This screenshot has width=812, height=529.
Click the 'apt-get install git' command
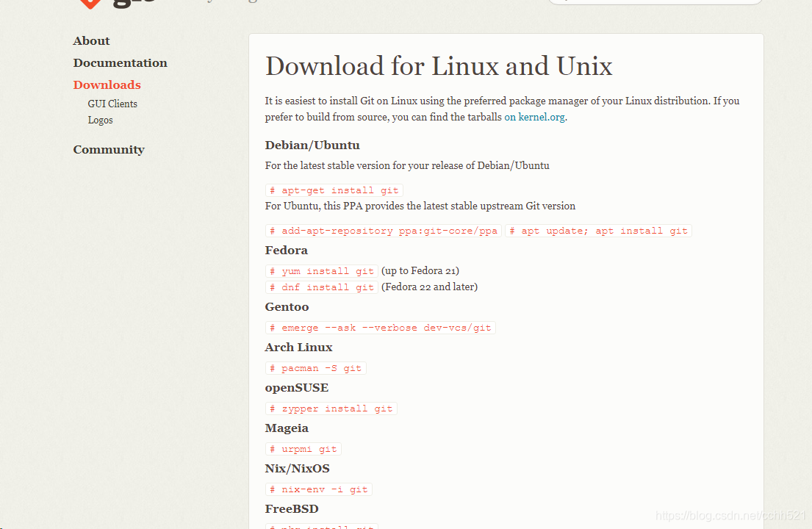tap(334, 190)
